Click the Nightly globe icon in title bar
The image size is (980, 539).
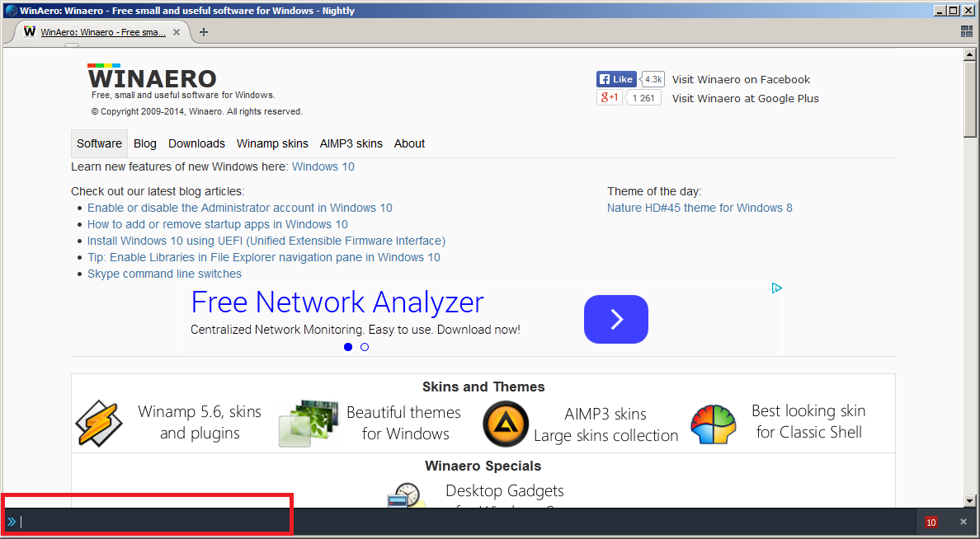point(11,10)
